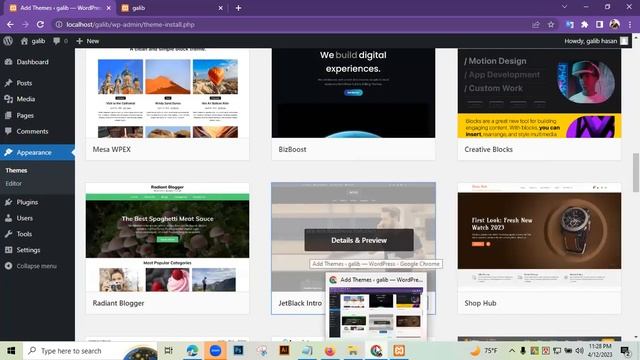
Task: Open the Mesa WPEX theme thumbnail
Action: click(167, 93)
